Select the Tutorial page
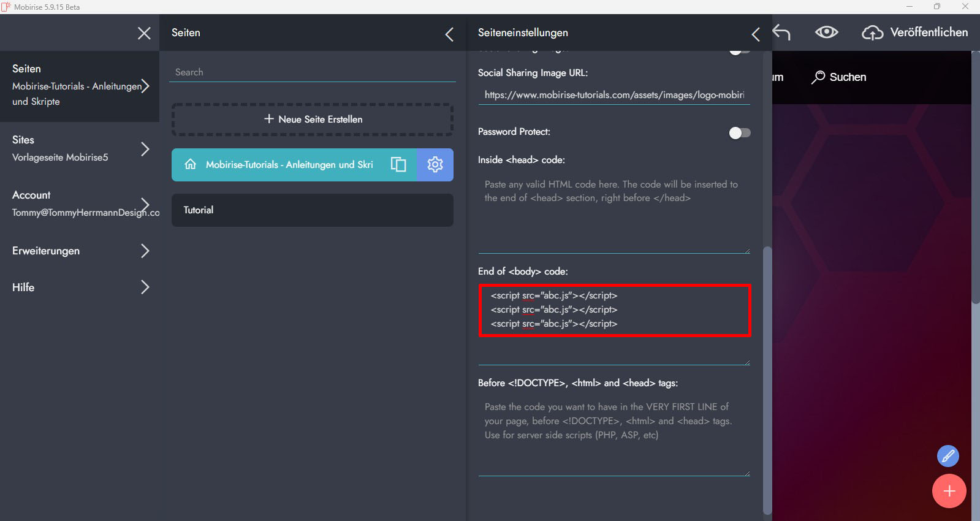980x521 pixels. click(312, 210)
